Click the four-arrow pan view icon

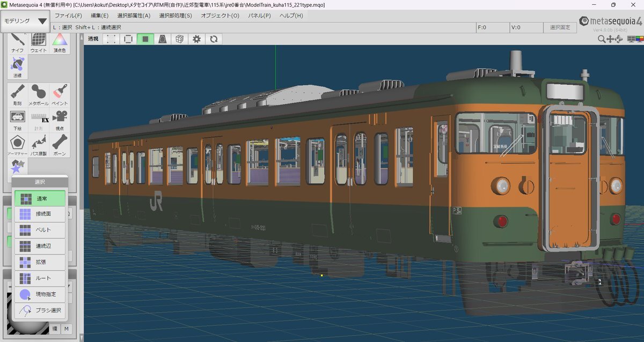(611, 39)
